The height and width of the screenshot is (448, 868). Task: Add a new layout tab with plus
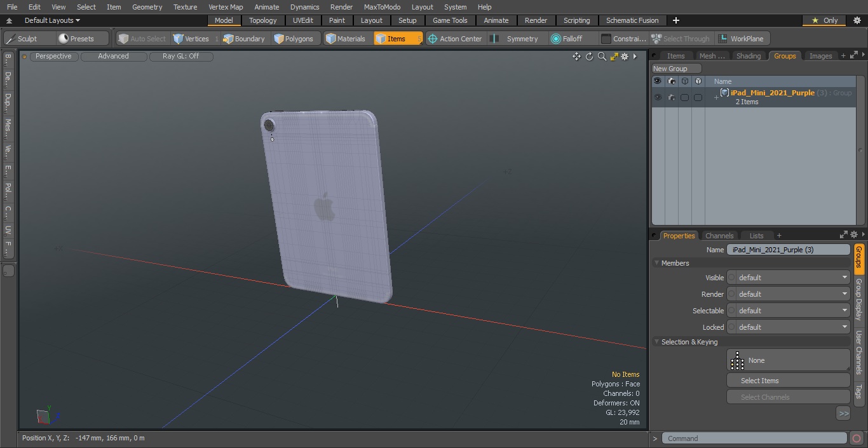pos(675,20)
